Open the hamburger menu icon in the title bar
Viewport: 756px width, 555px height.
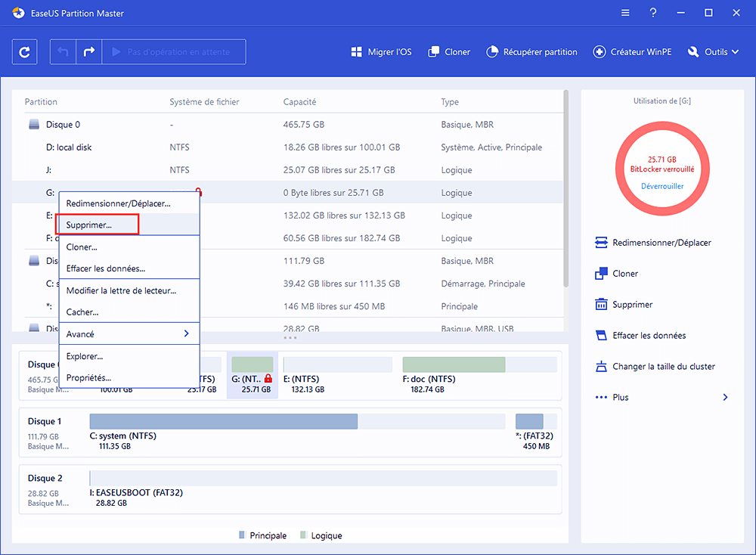625,13
